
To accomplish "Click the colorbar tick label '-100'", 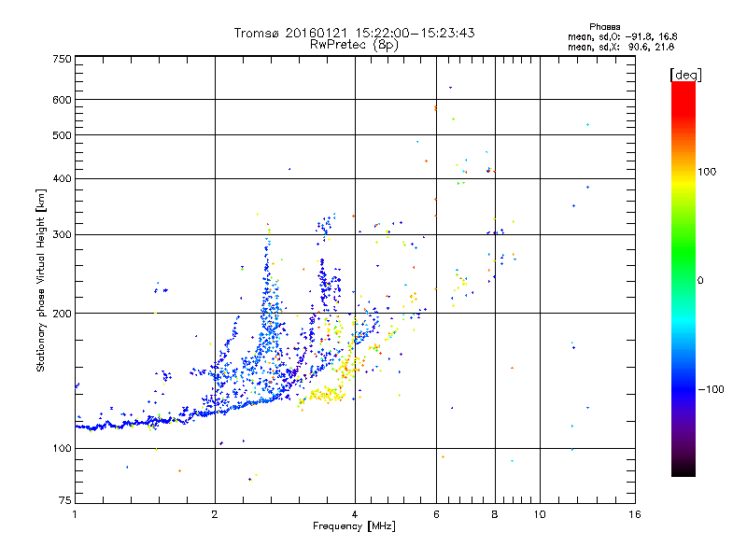I will [x=712, y=389].
